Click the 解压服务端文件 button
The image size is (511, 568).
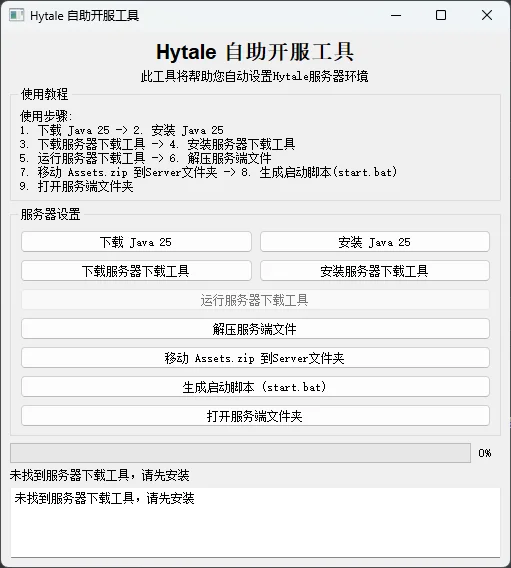pyautogui.click(x=255, y=329)
